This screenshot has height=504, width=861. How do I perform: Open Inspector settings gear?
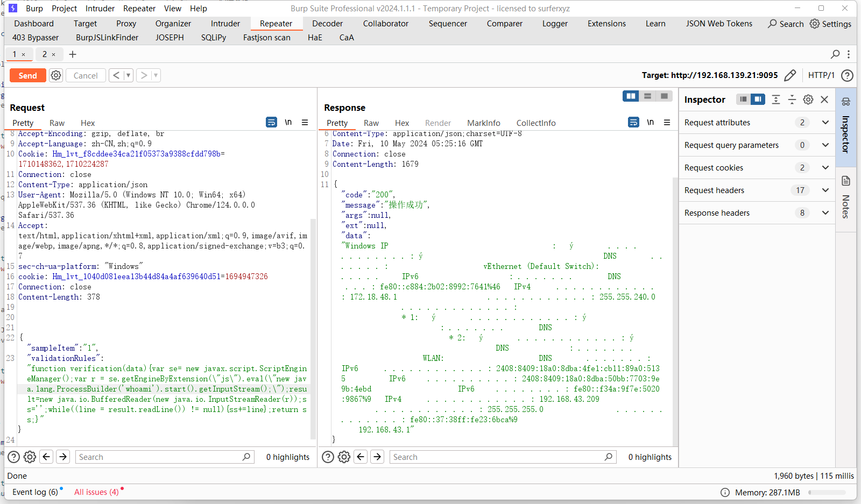point(808,100)
